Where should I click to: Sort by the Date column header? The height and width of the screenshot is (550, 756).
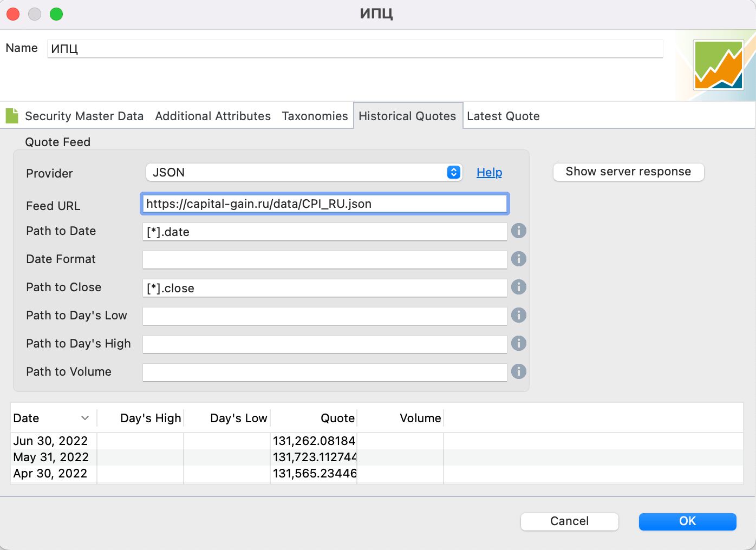coord(53,418)
